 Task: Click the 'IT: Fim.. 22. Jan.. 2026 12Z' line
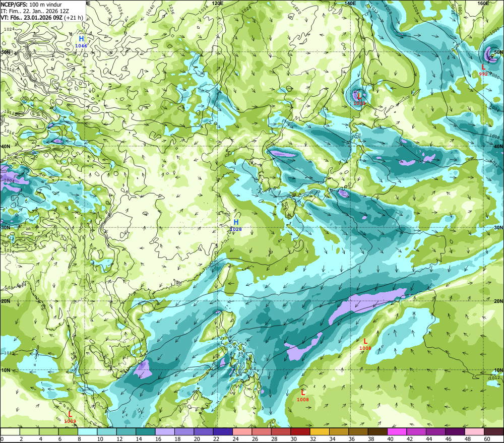[x=35, y=11]
